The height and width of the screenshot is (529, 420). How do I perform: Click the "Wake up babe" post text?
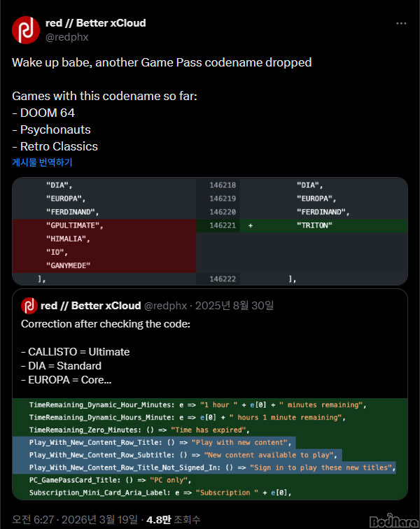(161, 62)
